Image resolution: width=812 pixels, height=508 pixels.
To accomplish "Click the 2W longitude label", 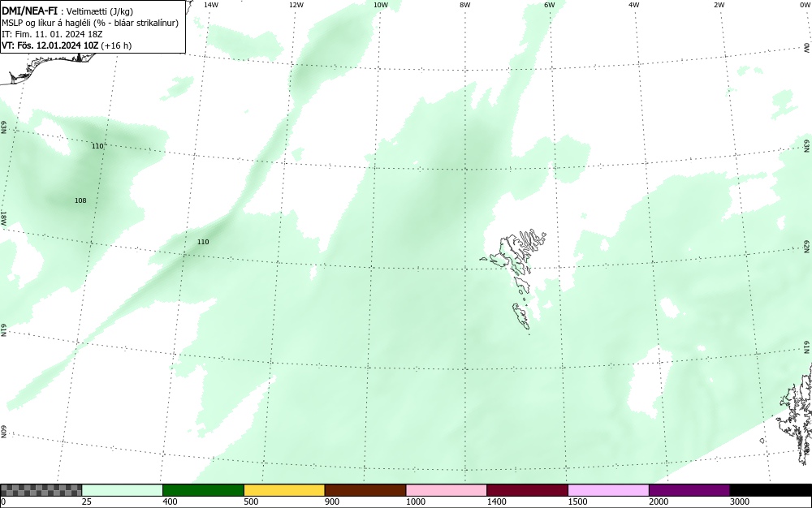I will coord(719,5).
